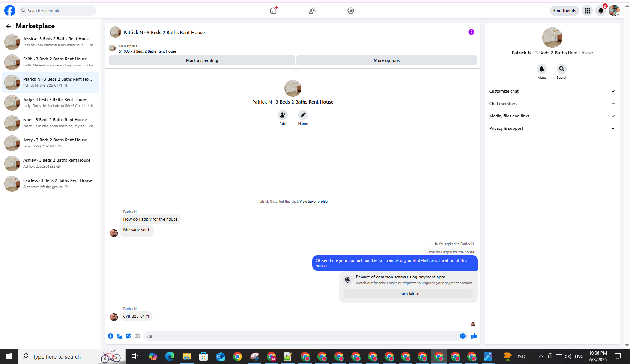Attach a photo using the image icon
The width and height of the screenshot is (630, 364).
pyautogui.click(x=120, y=336)
